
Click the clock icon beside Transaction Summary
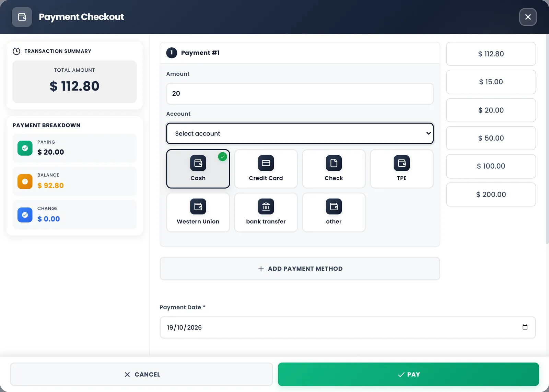16,51
